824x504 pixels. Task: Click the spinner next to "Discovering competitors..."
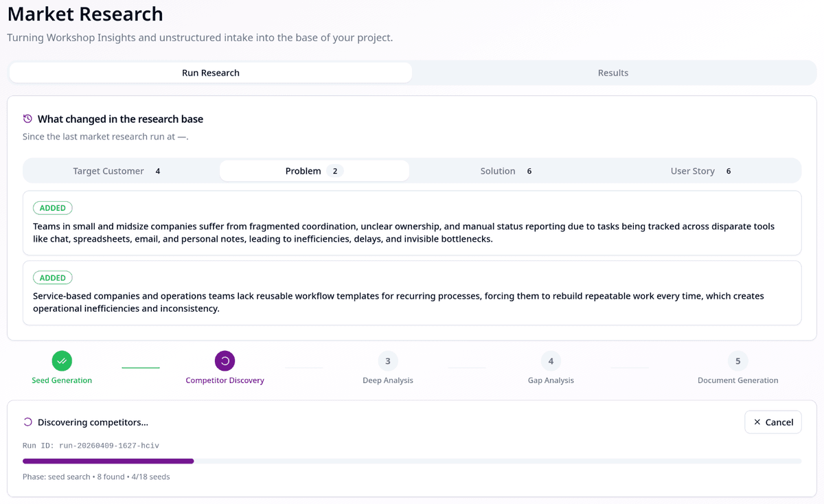click(x=26, y=422)
